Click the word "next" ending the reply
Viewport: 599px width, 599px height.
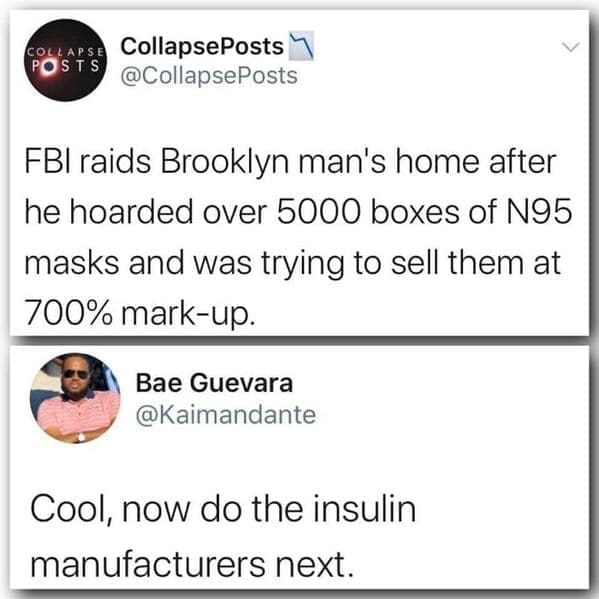coord(314,565)
